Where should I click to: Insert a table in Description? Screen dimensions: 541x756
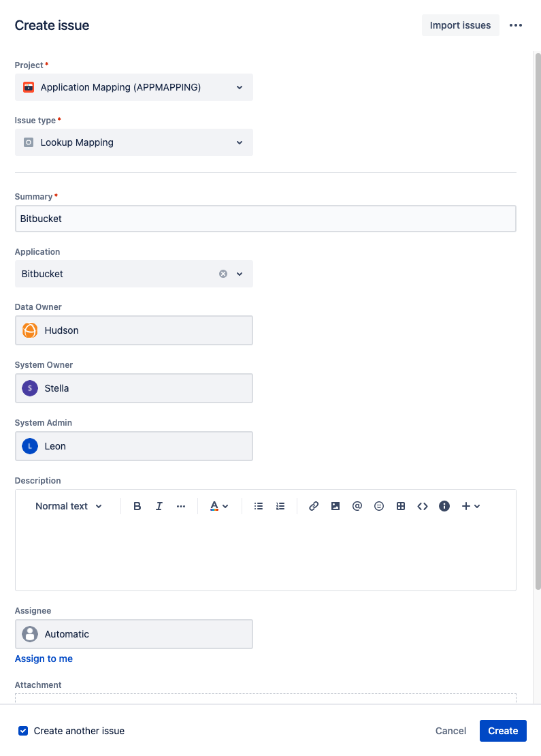click(x=401, y=506)
